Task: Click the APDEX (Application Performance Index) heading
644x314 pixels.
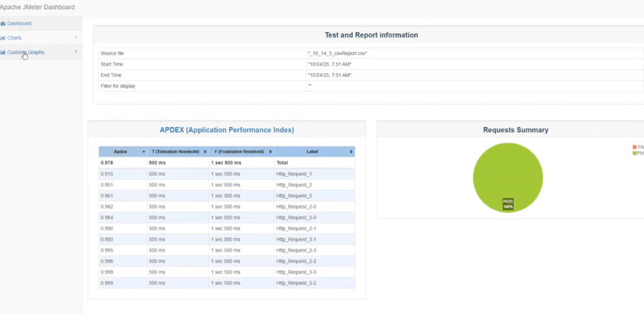Action: tap(226, 130)
